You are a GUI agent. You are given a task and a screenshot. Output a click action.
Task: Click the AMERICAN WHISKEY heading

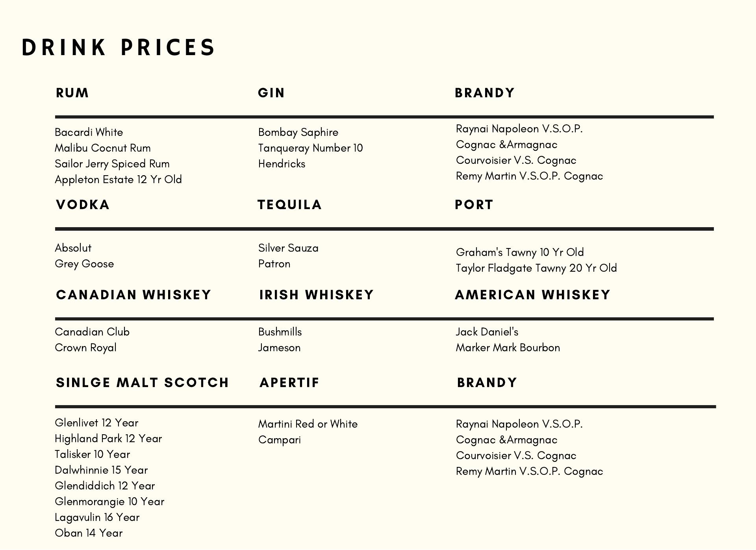(x=532, y=295)
